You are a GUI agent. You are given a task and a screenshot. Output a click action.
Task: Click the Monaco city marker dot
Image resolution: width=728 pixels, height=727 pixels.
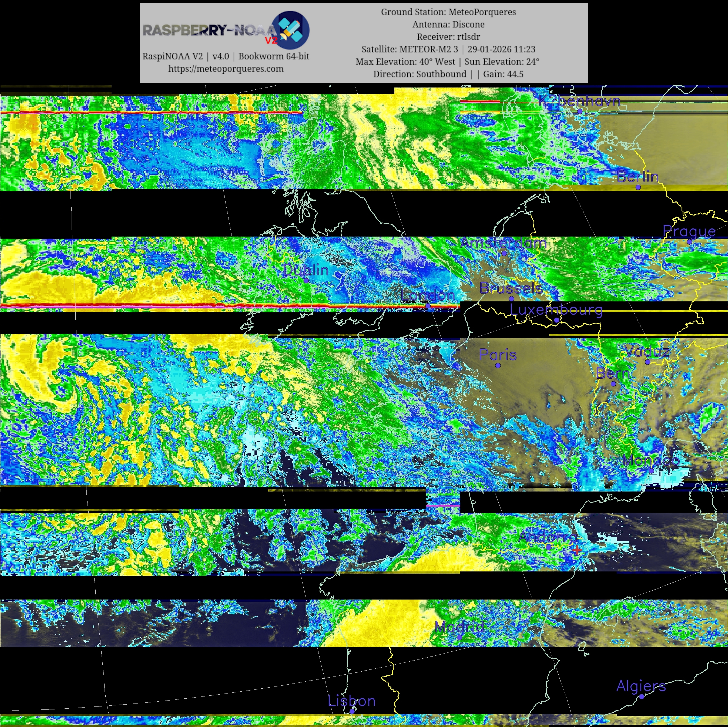tap(651, 471)
